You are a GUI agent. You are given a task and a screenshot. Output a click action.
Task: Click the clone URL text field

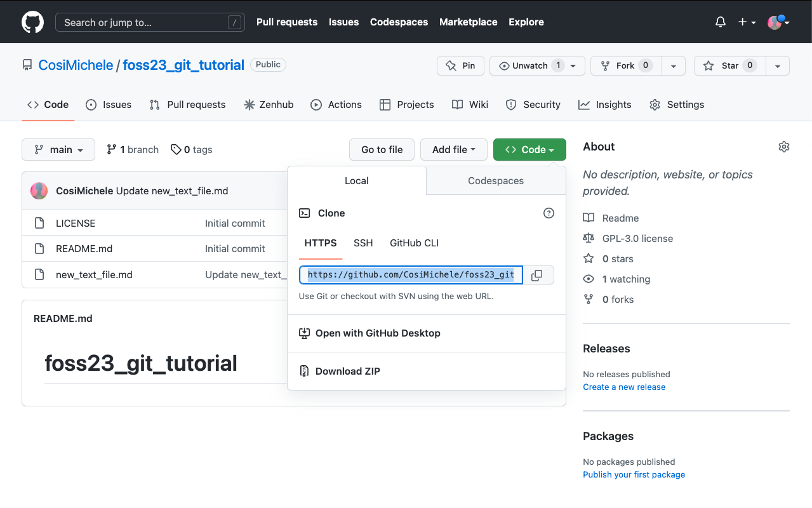[411, 275]
